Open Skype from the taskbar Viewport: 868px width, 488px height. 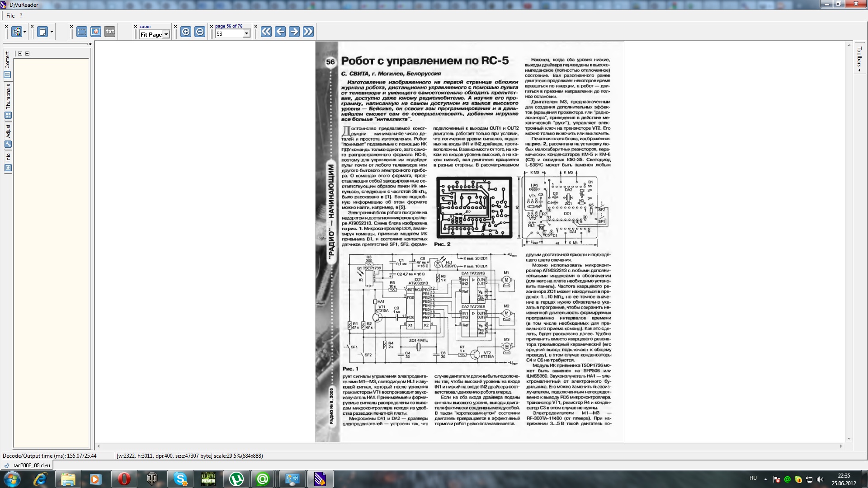tap(180, 479)
